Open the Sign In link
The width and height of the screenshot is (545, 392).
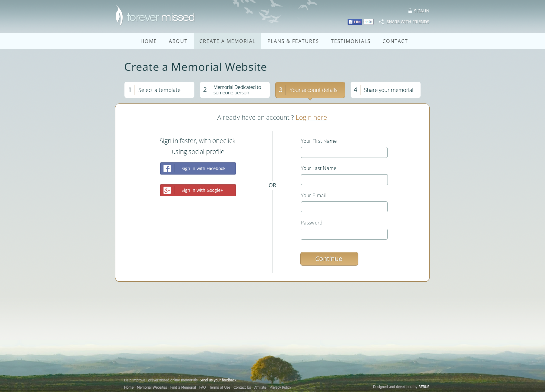pyautogui.click(x=421, y=11)
